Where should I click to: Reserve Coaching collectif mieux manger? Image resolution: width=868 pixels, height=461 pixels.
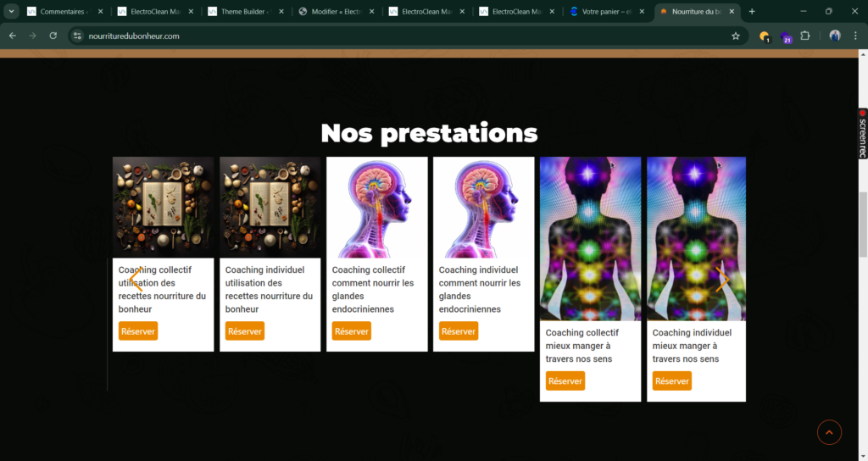click(565, 380)
